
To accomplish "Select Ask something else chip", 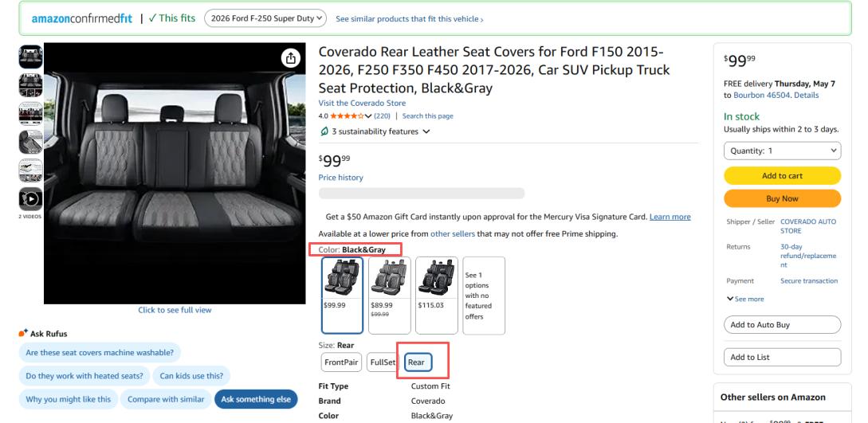I will pyautogui.click(x=256, y=399).
